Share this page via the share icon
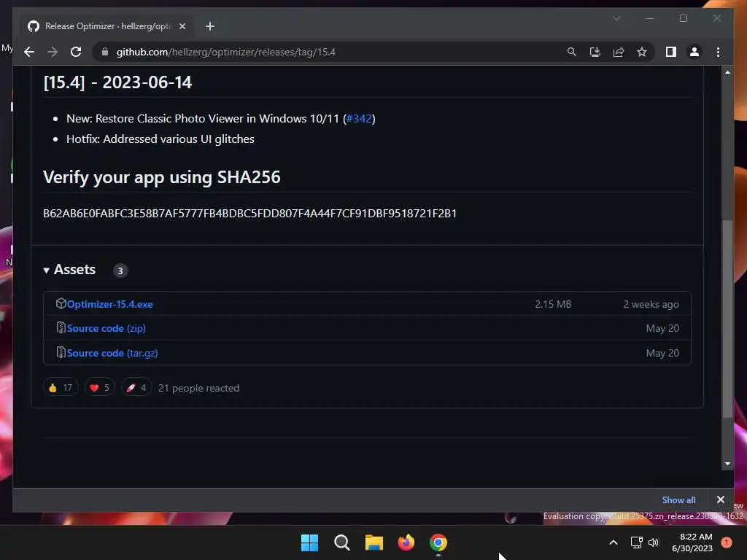The height and width of the screenshot is (560, 747). click(x=619, y=52)
